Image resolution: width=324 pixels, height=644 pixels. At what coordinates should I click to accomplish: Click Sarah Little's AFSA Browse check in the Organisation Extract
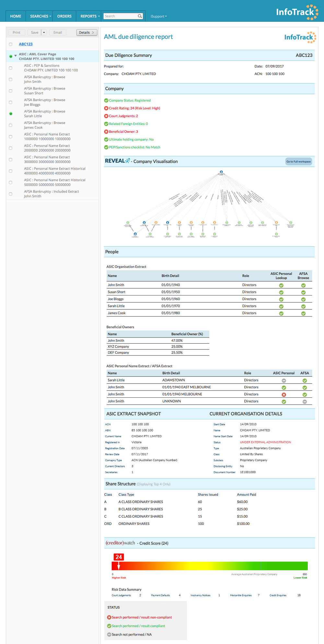303,306
